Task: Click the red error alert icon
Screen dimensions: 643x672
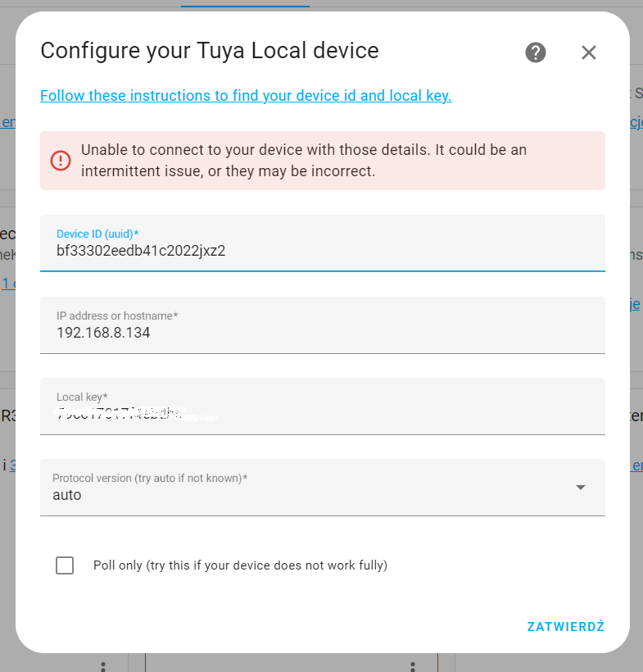Action: (61, 161)
